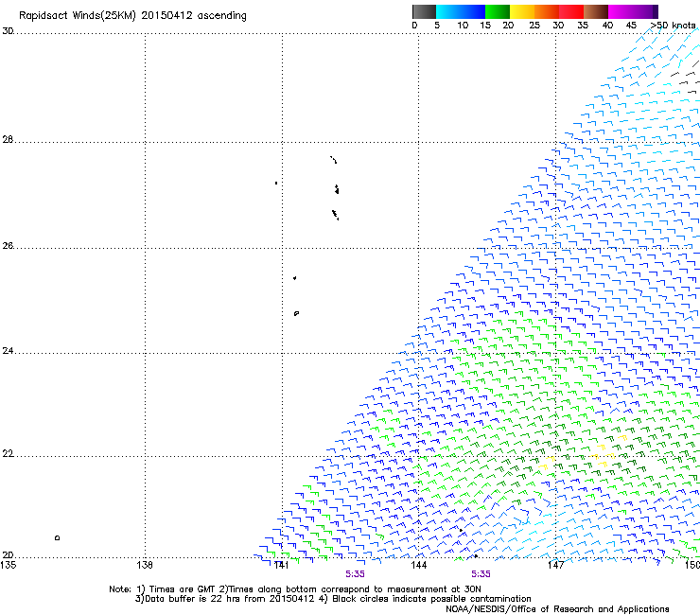Click longitude label '138' on bottom axis
This screenshot has height=615, width=700.
click(x=145, y=566)
